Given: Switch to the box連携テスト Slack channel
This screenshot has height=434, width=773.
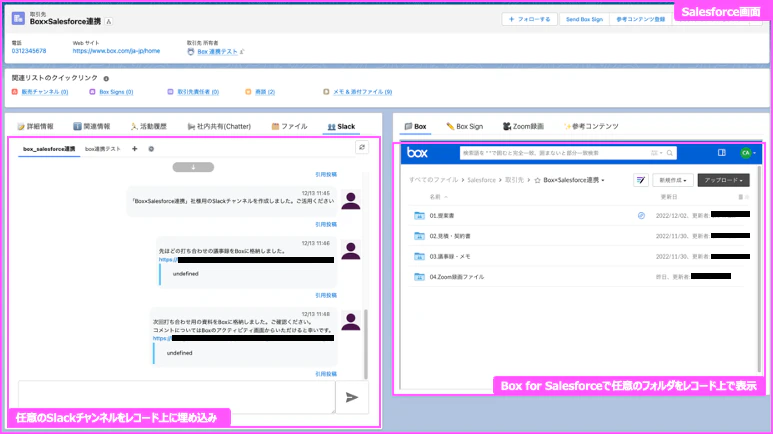Looking at the screenshot, I should [103, 149].
